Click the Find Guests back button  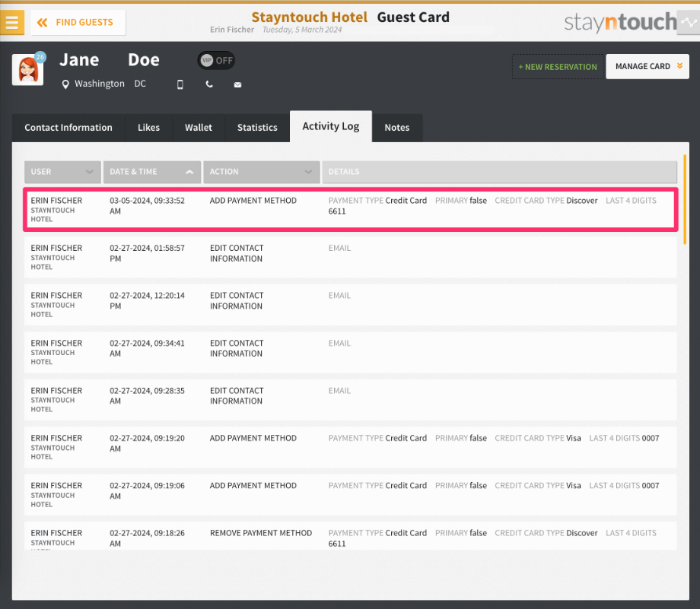click(78, 22)
